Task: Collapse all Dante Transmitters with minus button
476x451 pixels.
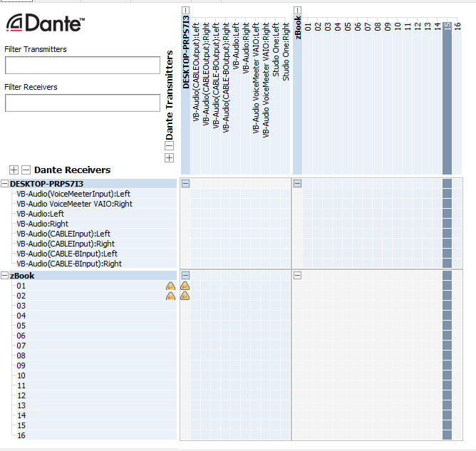Action: (x=169, y=146)
